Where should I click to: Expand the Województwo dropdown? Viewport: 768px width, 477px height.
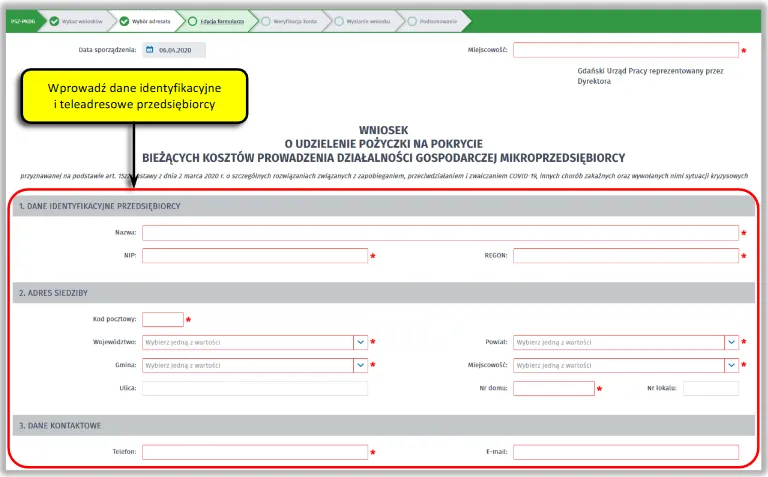point(360,342)
